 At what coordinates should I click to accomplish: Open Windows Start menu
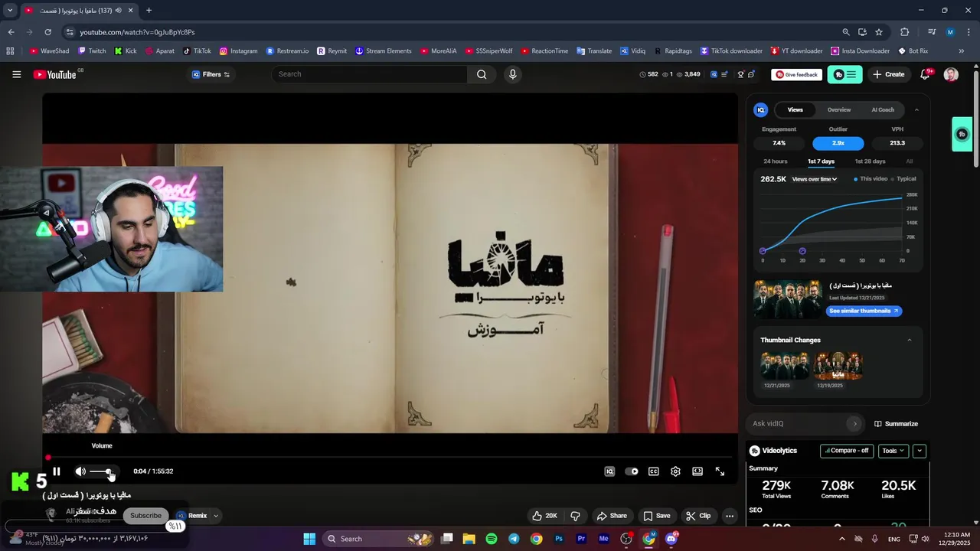tap(309, 539)
